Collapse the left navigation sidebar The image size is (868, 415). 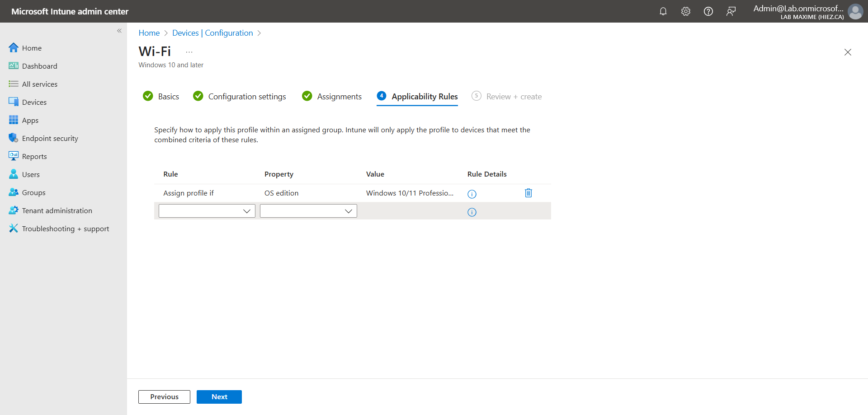(119, 31)
